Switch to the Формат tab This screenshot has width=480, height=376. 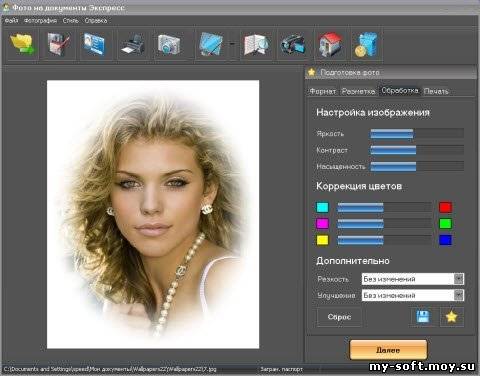[322, 91]
